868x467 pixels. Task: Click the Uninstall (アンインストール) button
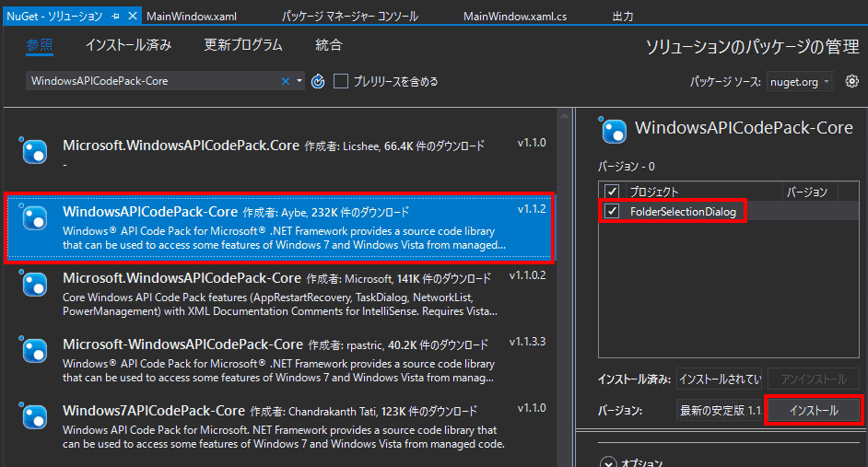814,379
